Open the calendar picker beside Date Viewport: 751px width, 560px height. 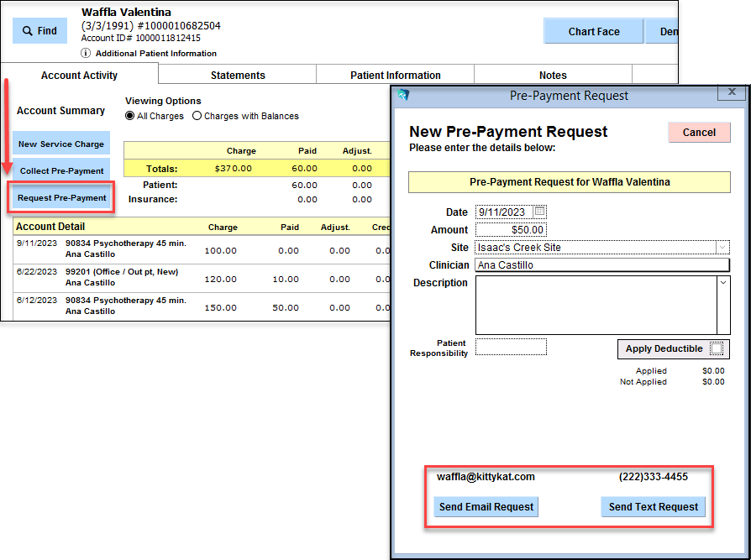(539, 212)
